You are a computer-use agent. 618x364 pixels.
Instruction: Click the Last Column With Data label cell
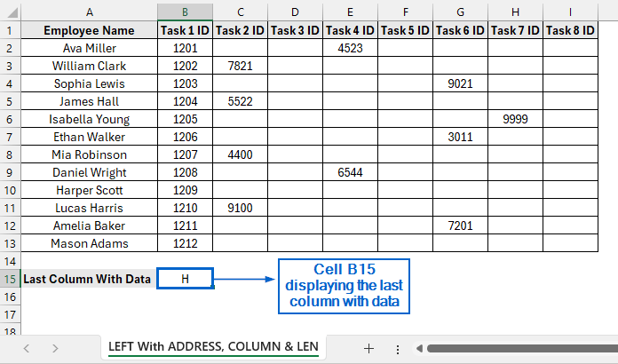pos(90,279)
